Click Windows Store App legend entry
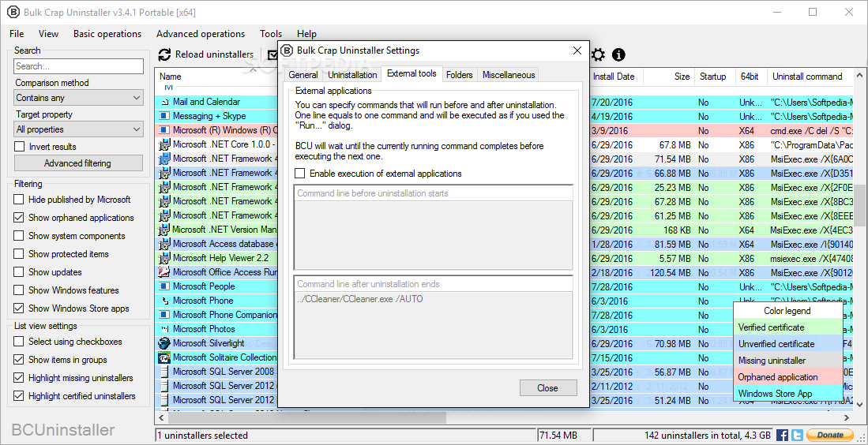Viewport: 868px width, 445px height. [787, 394]
